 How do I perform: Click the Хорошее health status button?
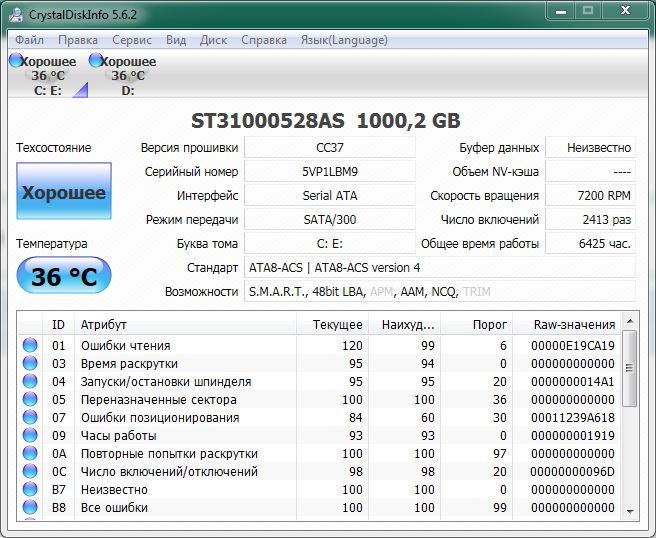(x=64, y=193)
